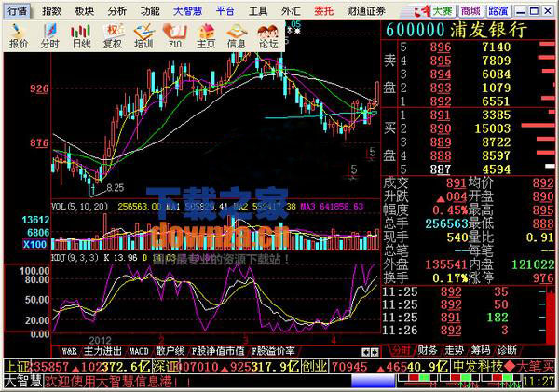The image size is (559, 392).
Task: Click the 876 price axis label
Action: [39, 142]
